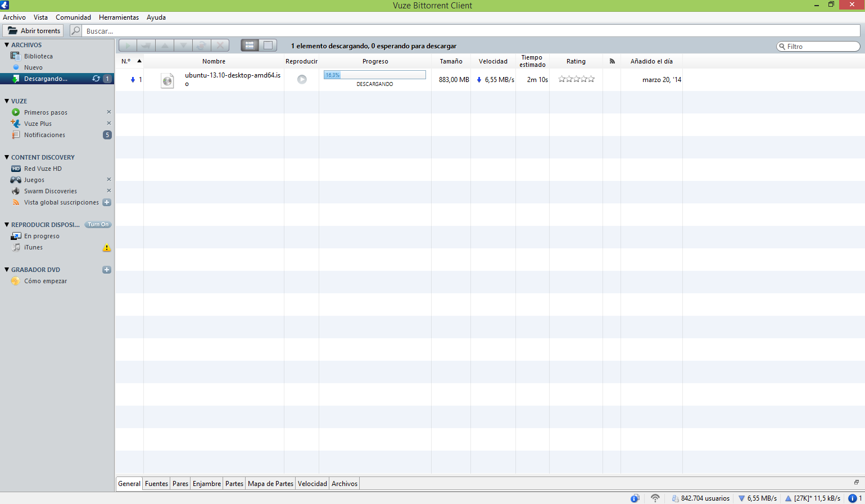Viewport: 865px width, 504px height.
Task: Click the En progreso device icon
Action: pyautogui.click(x=16, y=236)
